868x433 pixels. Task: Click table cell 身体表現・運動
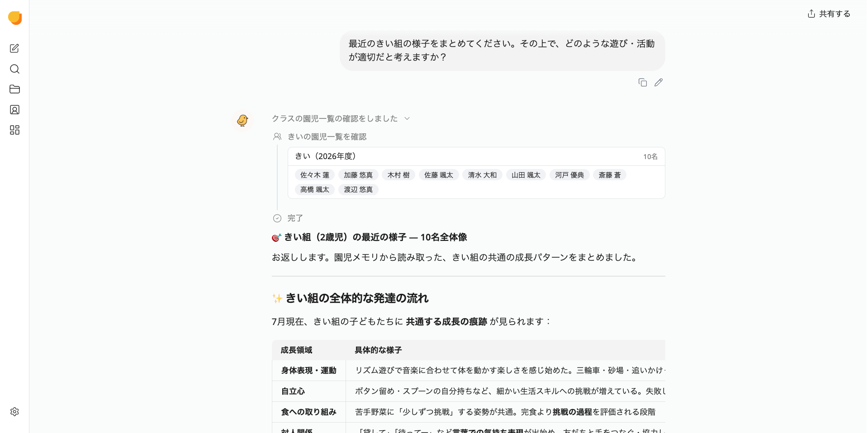(x=308, y=371)
